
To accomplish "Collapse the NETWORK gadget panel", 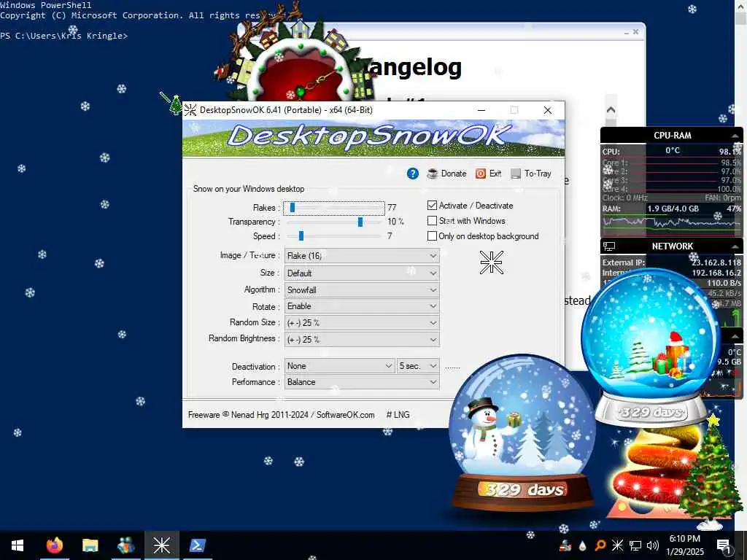I will (734, 246).
